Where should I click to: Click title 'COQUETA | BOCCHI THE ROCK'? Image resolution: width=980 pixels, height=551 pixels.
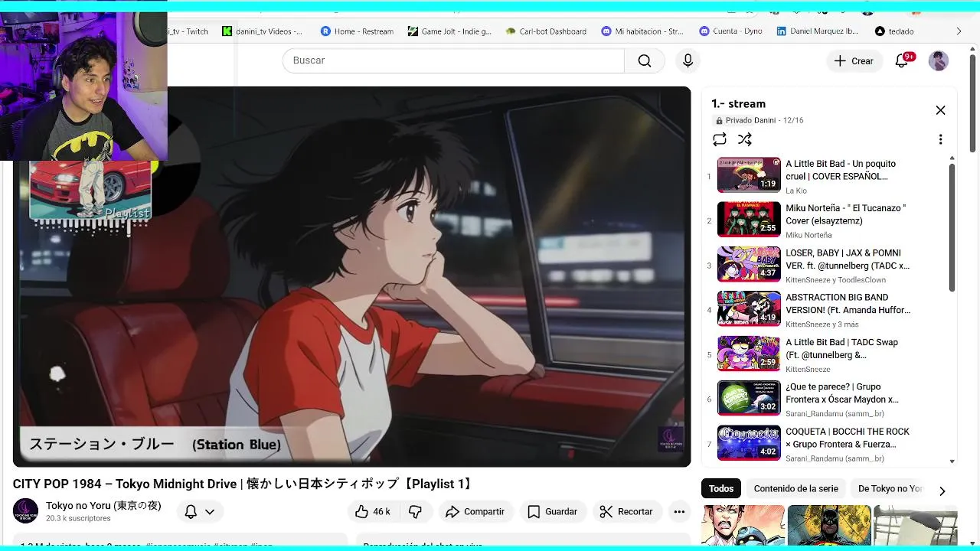(848, 438)
